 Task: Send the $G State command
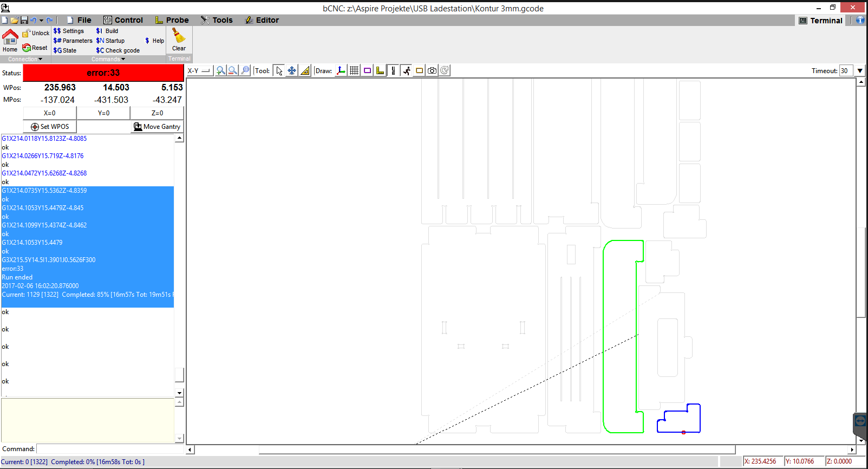coord(65,50)
